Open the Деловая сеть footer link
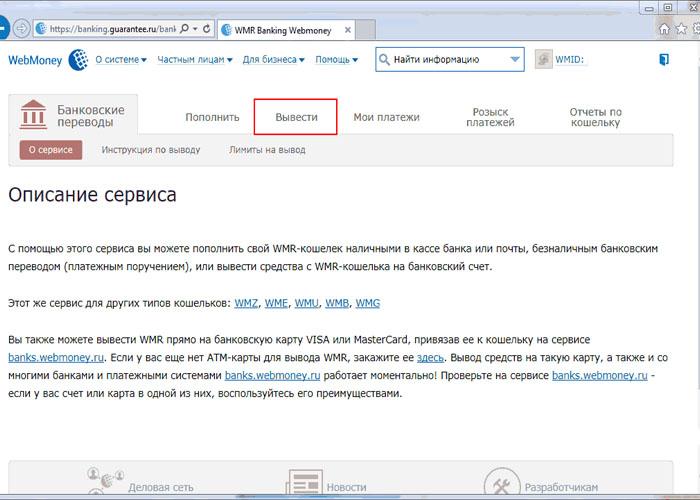The height and width of the screenshot is (500, 700). pos(161,487)
